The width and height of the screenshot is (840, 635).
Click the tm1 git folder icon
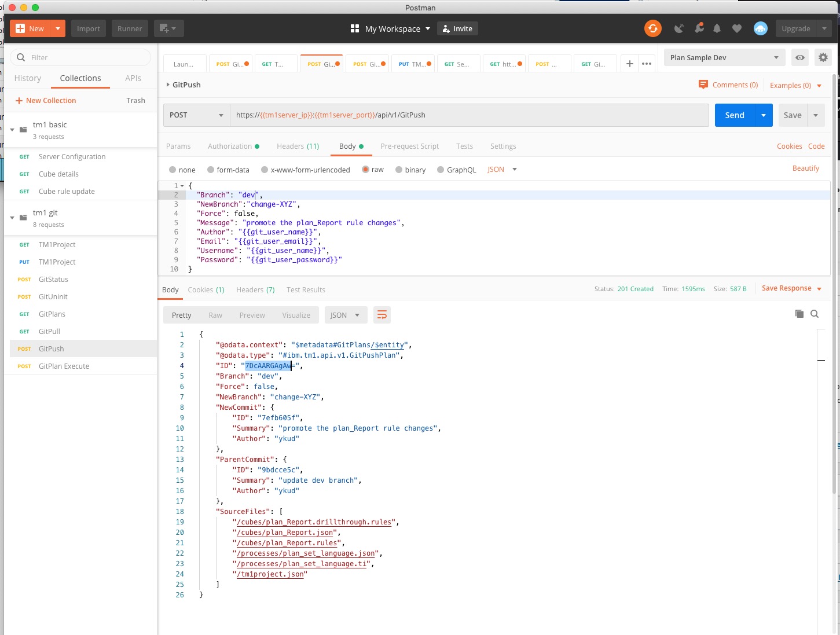pyautogui.click(x=23, y=218)
